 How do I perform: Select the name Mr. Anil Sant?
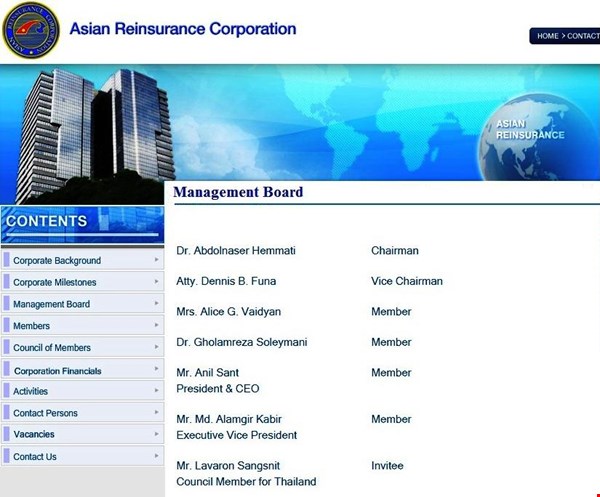pyautogui.click(x=207, y=373)
